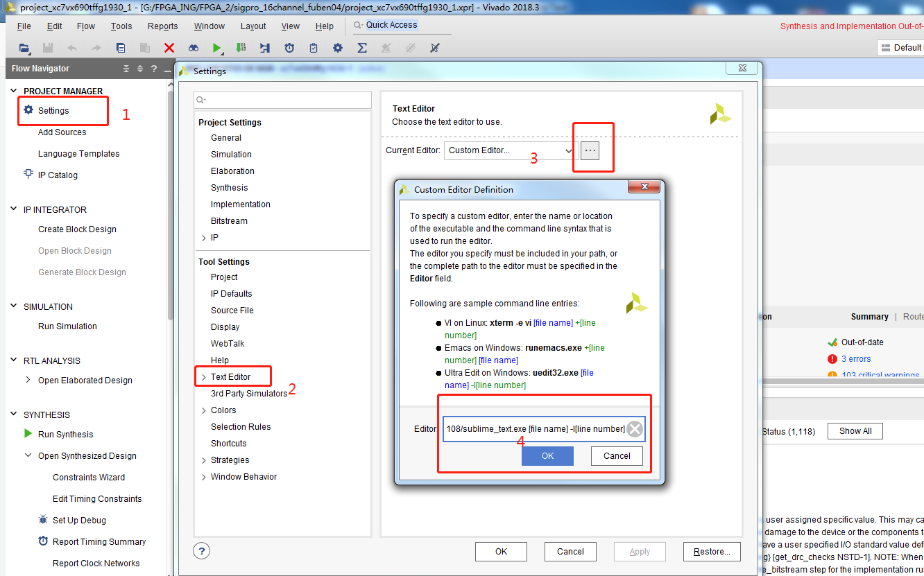Image resolution: width=924 pixels, height=576 pixels.
Task: Click the binoculars Find icon
Action: click(194, 48)
